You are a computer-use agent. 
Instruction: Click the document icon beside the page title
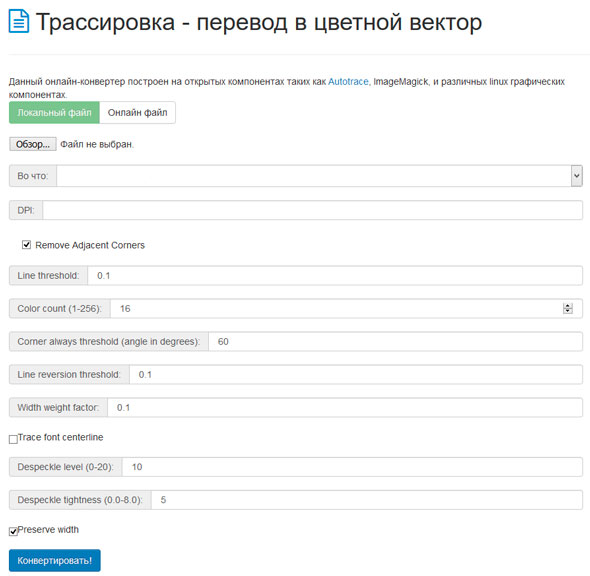click(x=19, y=21)
